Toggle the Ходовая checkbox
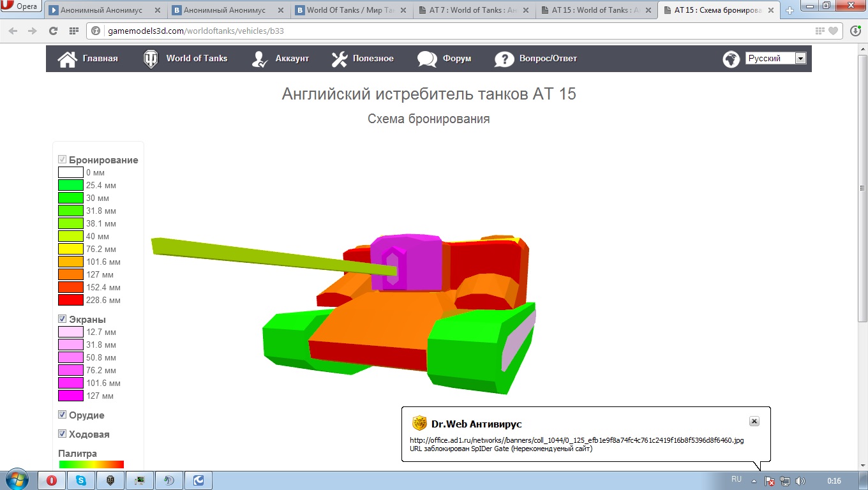Image resolution: width=868 pixels, height=490 pixels. tap(63, 434)
